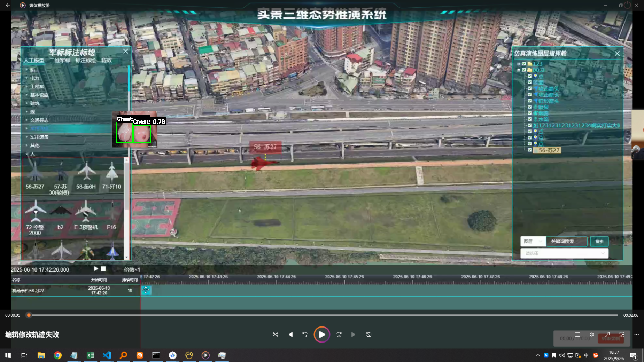The image size is (644, 362).
Task: Open the 请选择 dropdown
Action: [x=564, y=253]
